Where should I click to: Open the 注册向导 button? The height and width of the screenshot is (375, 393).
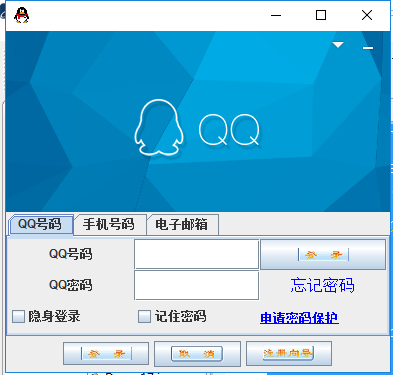[x=289, y=353]
